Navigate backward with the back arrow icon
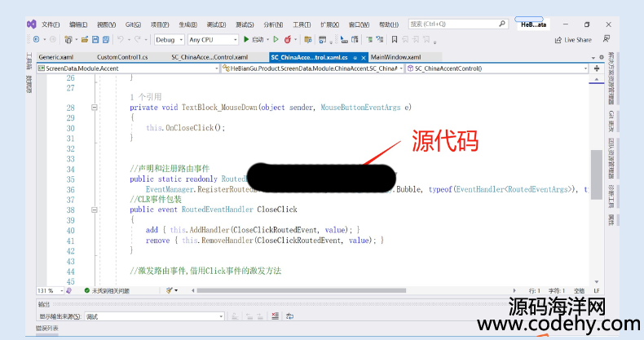644x340 pixels. [36, 39]
